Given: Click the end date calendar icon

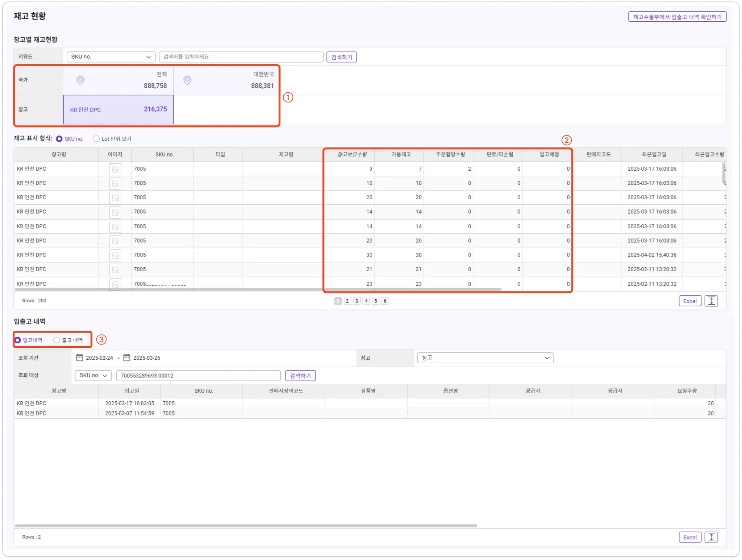Looking at the screenshot, I should (x=127, y=358).
